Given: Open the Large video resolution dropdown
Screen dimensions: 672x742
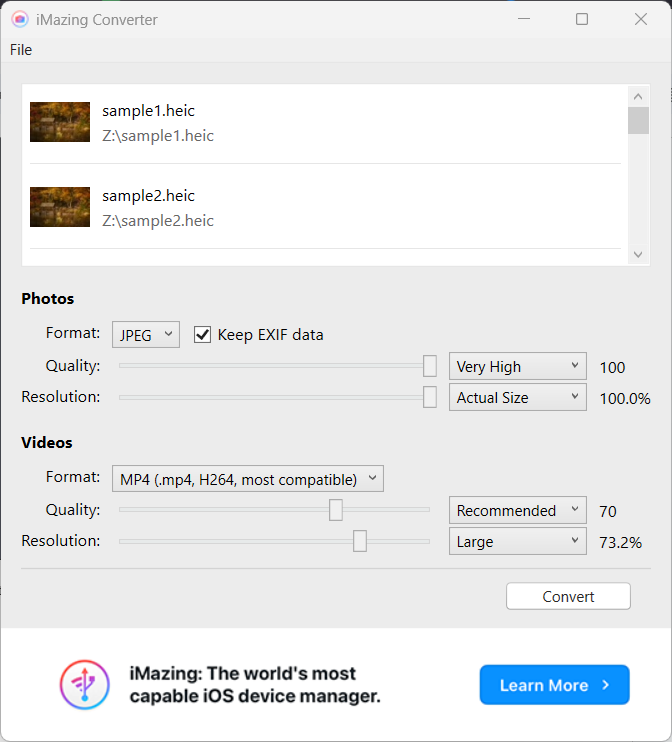Looking at the screenshot, I should [517, 541].
